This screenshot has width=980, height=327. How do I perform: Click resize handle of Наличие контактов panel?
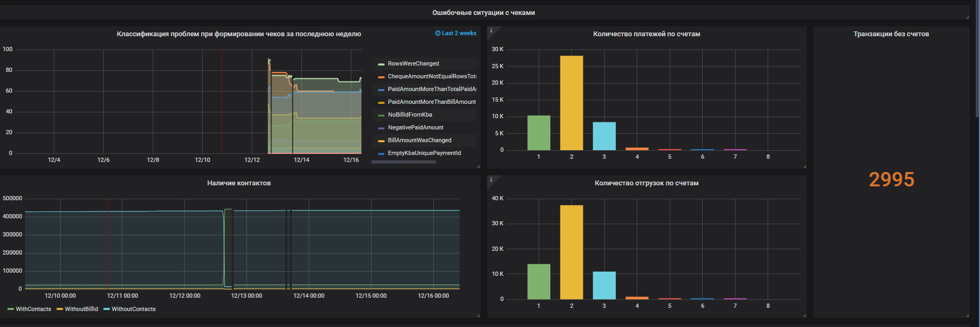(x=478, y=316)
